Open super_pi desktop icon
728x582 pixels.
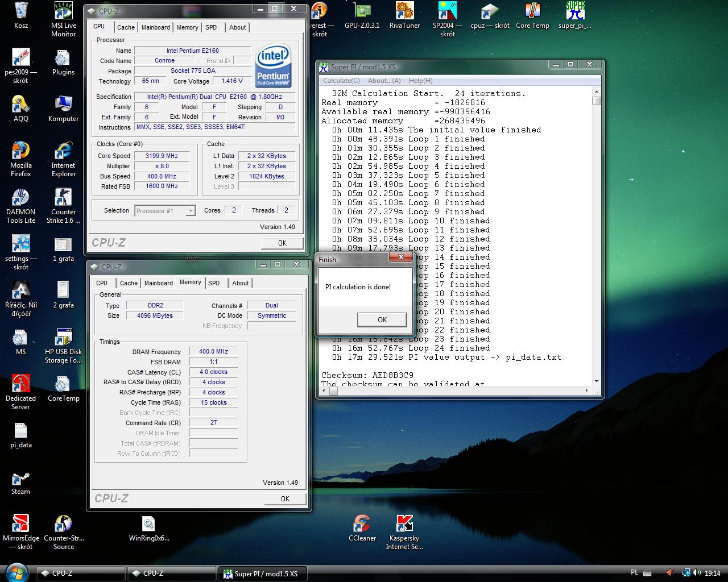tap(575, 15)
